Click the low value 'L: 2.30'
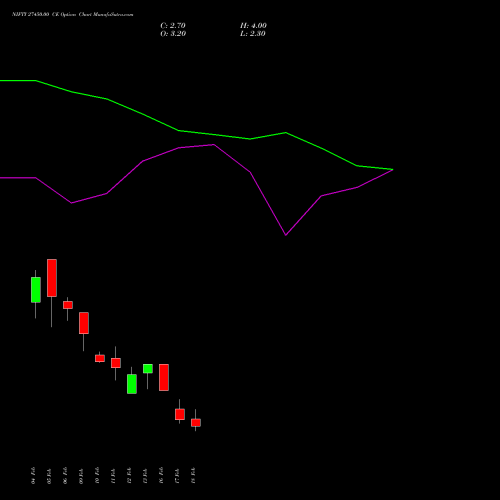 (253, 34)
